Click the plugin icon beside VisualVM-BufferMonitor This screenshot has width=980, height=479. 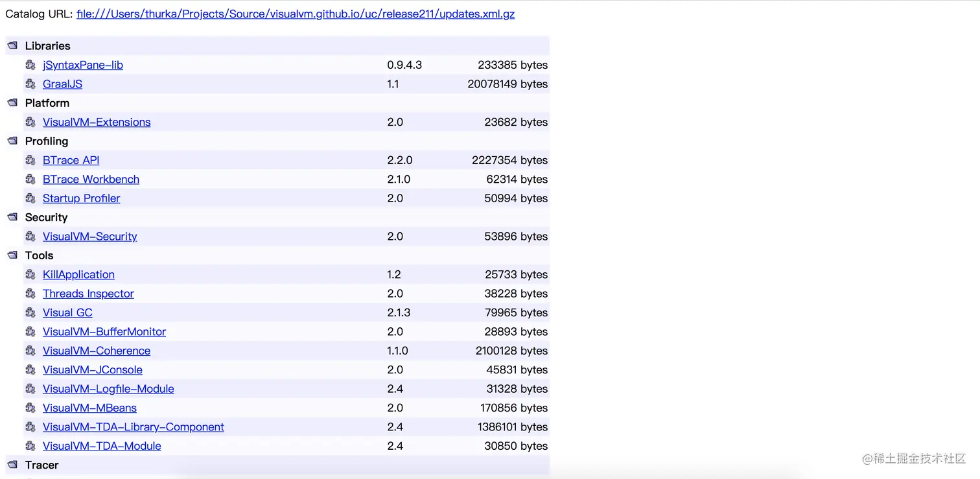coord(30,331)
